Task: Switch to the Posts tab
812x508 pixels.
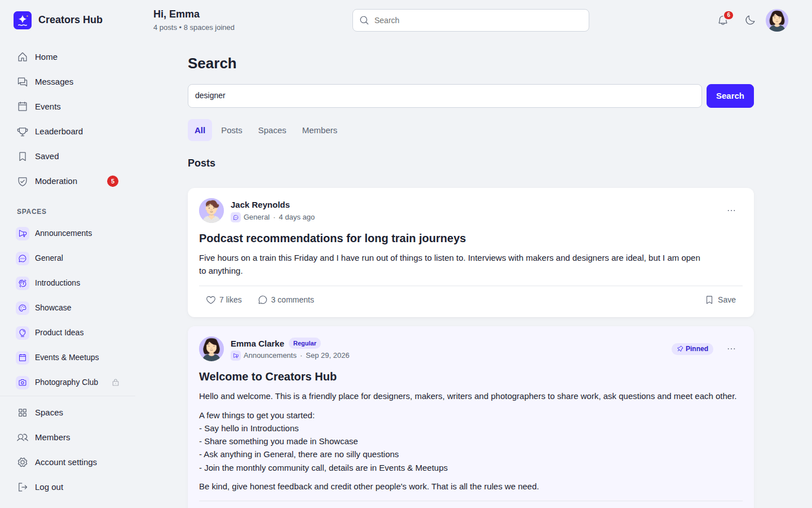Action: click(x=232, y=130)
